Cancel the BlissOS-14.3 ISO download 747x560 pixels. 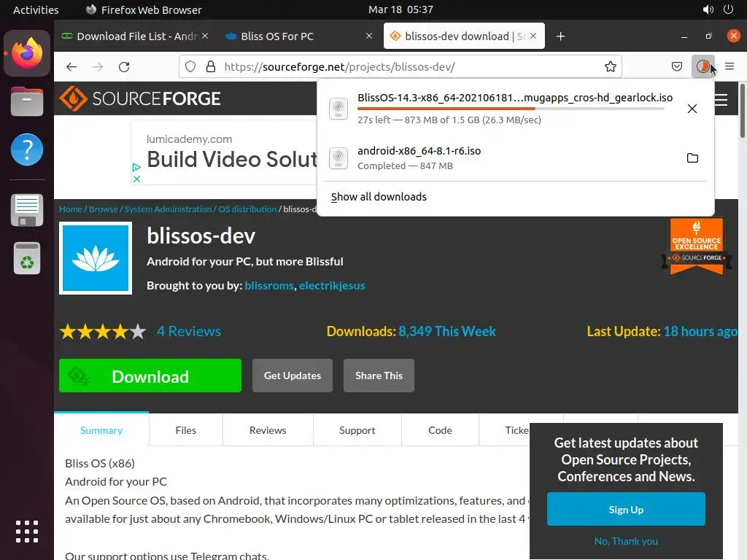[x=692, y=109]
